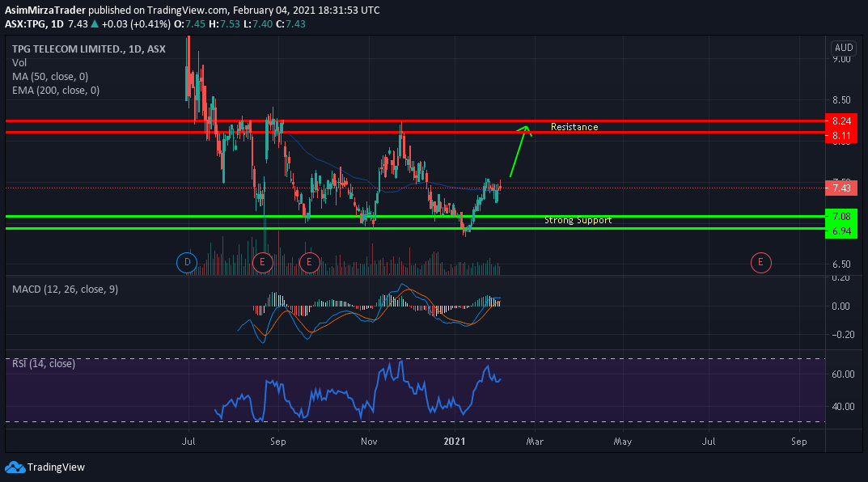Open the AUD currency selector

(x=844, y=48)
